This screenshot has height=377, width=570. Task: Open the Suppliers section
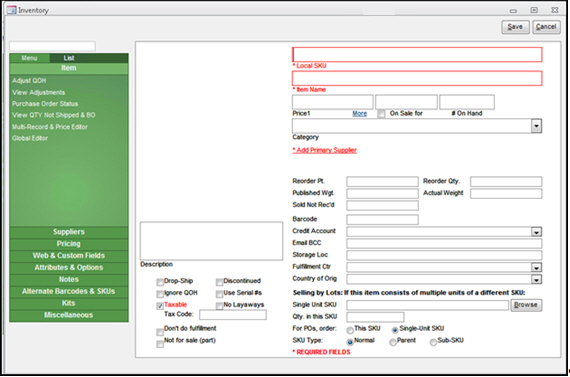[x=69, y=232]
